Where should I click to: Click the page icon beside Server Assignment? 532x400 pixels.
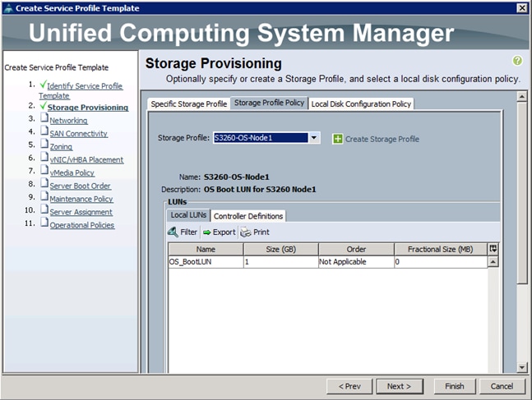tap(44, 209)
